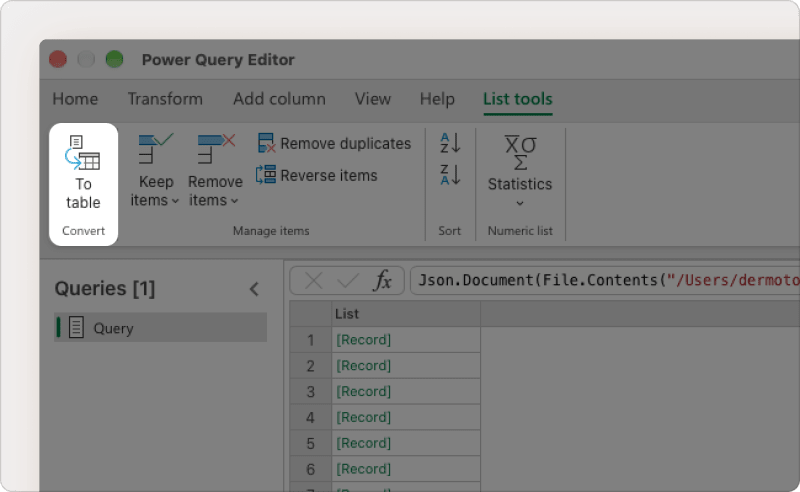Image resolution: width=800 pixels, height=492 pixels.
Task: Open the Remove items dropdown
Action: (214, 170)
